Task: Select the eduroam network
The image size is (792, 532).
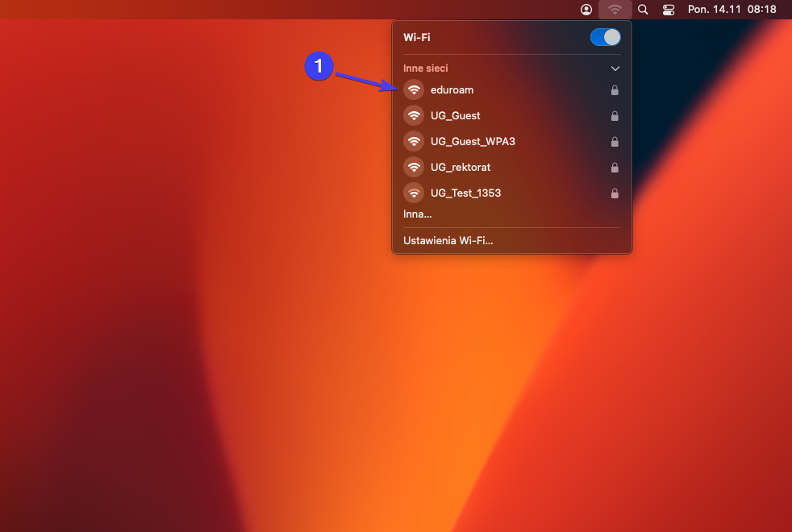Action: coord(452,90)
